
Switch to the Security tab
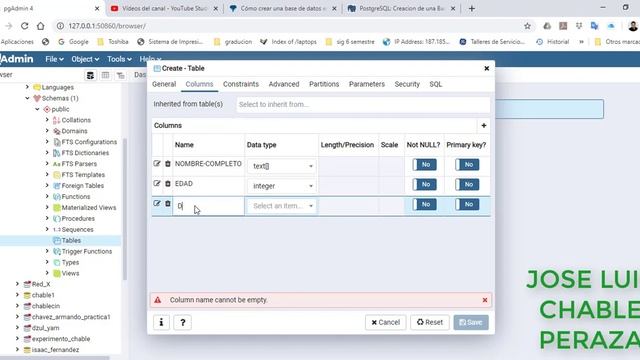[407, 84]
